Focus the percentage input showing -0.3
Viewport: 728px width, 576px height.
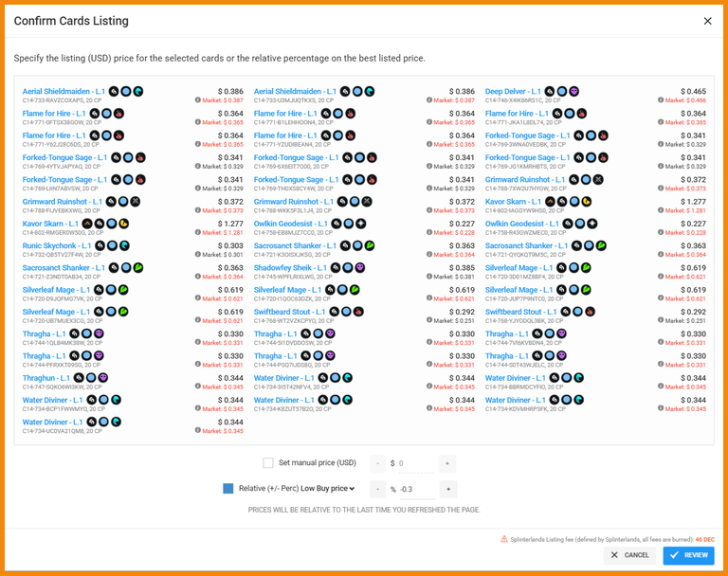[x=417, y=490]
